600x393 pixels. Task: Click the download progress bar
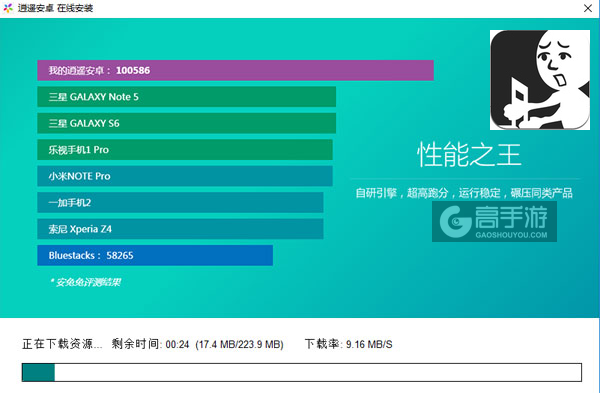point(302,372)
